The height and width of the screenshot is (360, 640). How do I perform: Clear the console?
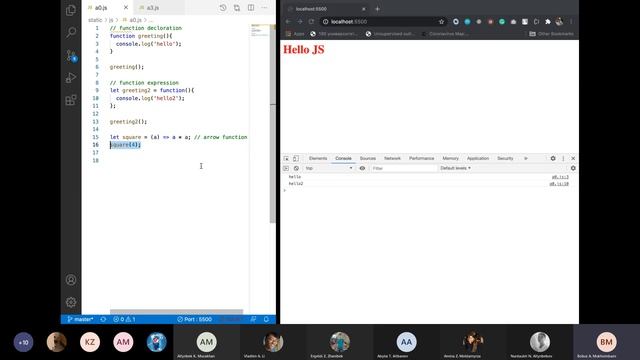pos(296,168)
